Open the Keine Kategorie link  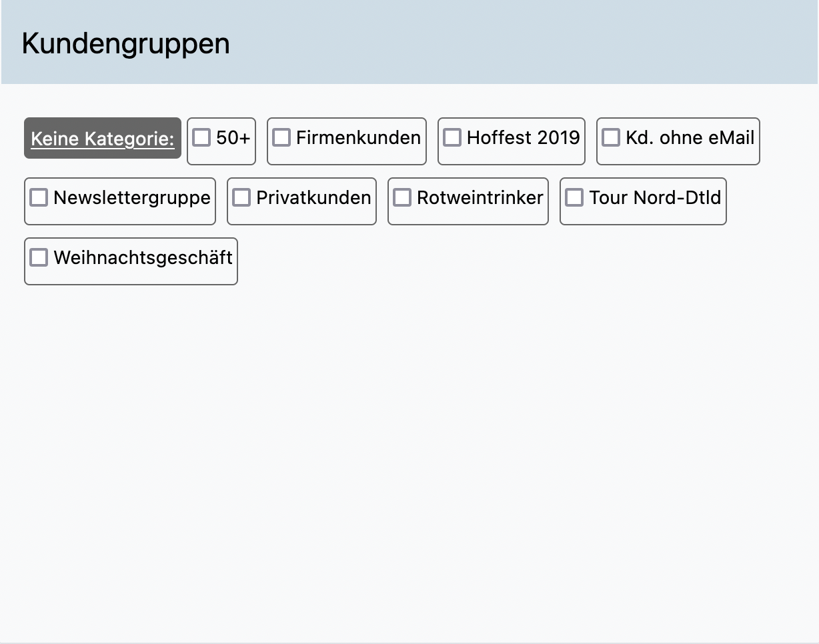[103, 139]
